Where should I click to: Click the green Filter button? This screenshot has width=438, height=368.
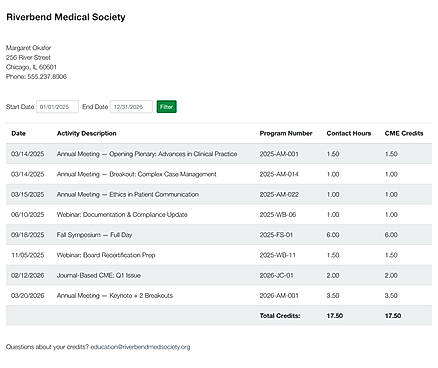point(166,107)
